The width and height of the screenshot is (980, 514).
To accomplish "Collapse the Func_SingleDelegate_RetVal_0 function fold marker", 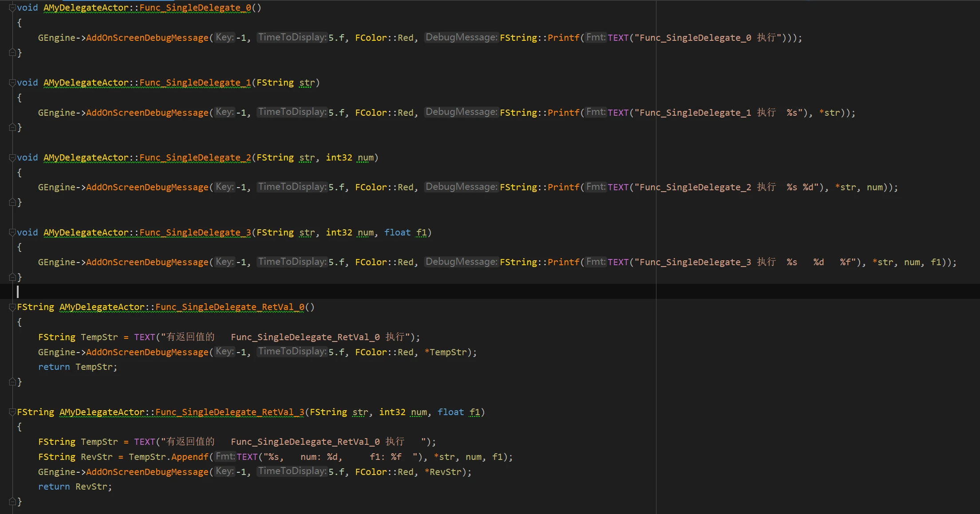I will pyautogui.click(x=12, y=307).
